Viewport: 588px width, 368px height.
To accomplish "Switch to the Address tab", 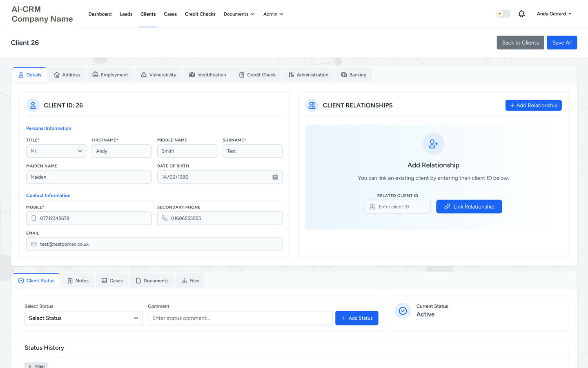I will click(67, 75).
